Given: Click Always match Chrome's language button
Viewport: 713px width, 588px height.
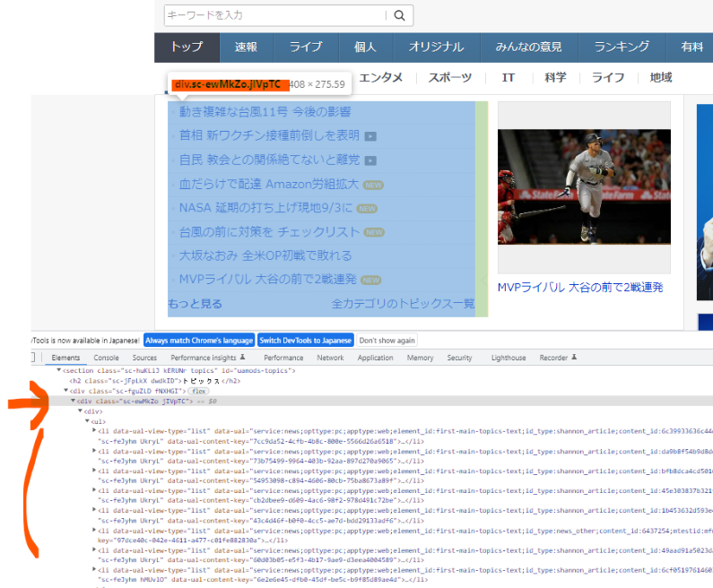Looking at the screenshot, I should coord(199,341).
